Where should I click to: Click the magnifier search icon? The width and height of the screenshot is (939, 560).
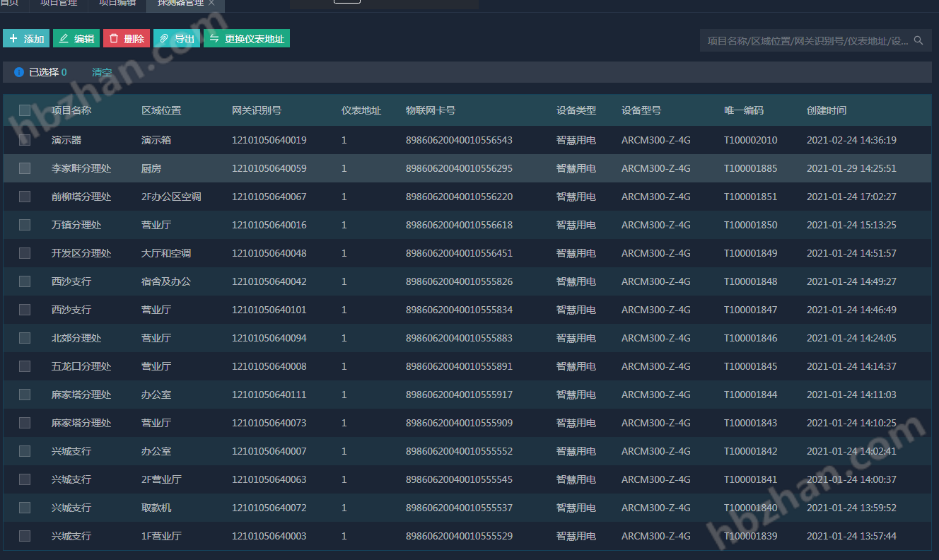click(x=918, y=41)
